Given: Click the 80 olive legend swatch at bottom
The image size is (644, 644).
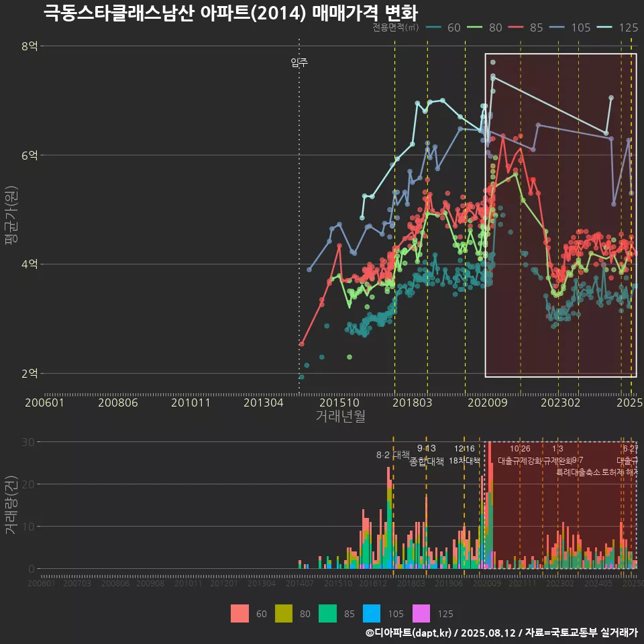Looking at the screenshot, I should [283, 614].
